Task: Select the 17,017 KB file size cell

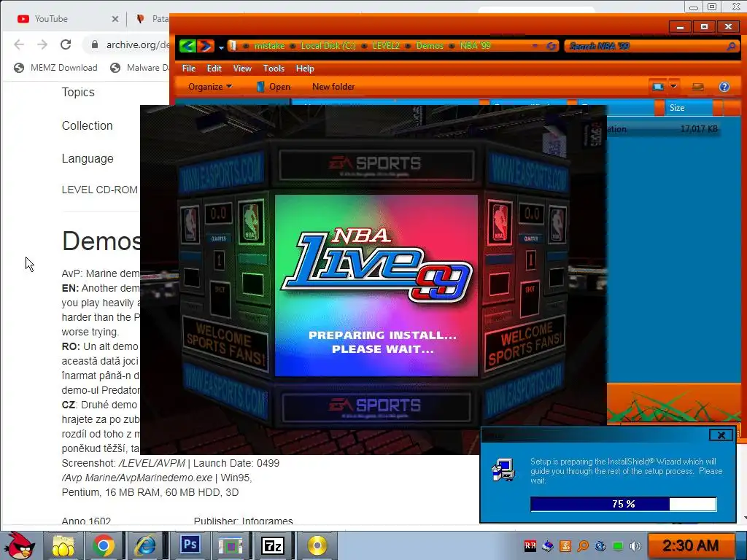Action: [x=698, y=128]
